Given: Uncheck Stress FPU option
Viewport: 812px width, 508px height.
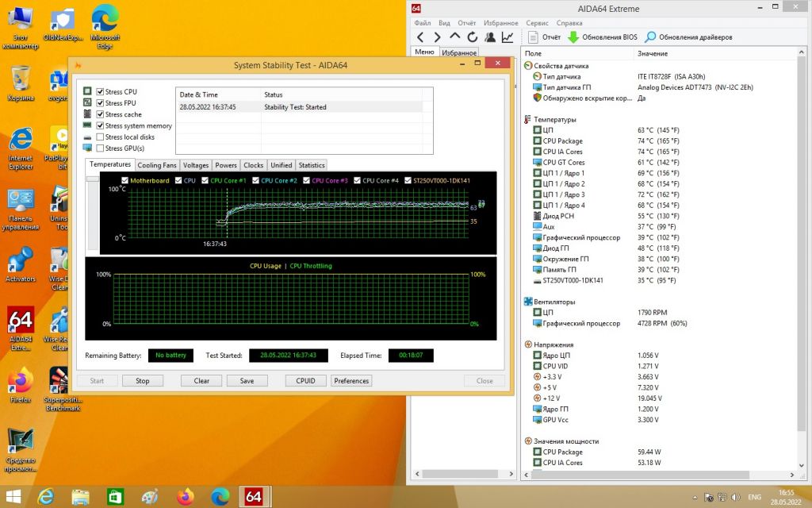Looking at the screenshot, I should click(101, 103).
